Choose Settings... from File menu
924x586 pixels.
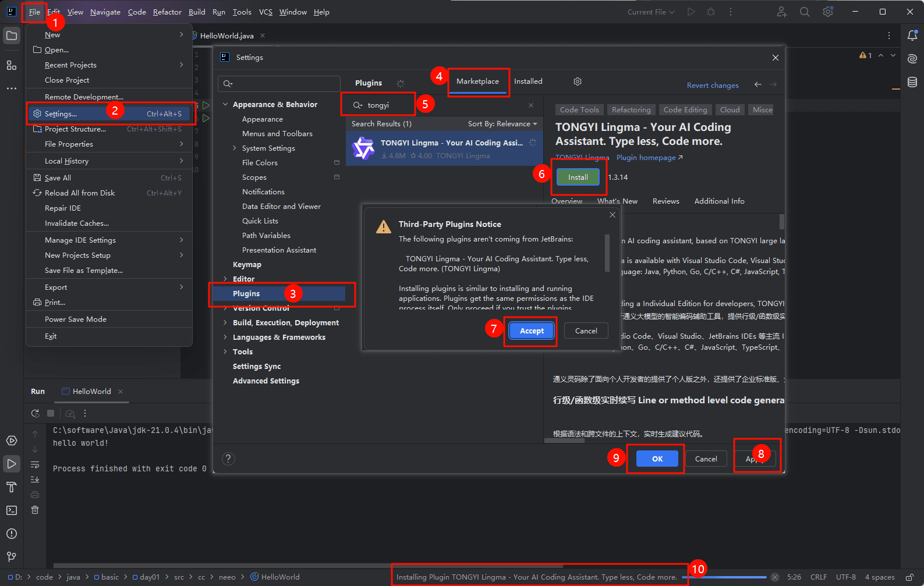point(109,114)
